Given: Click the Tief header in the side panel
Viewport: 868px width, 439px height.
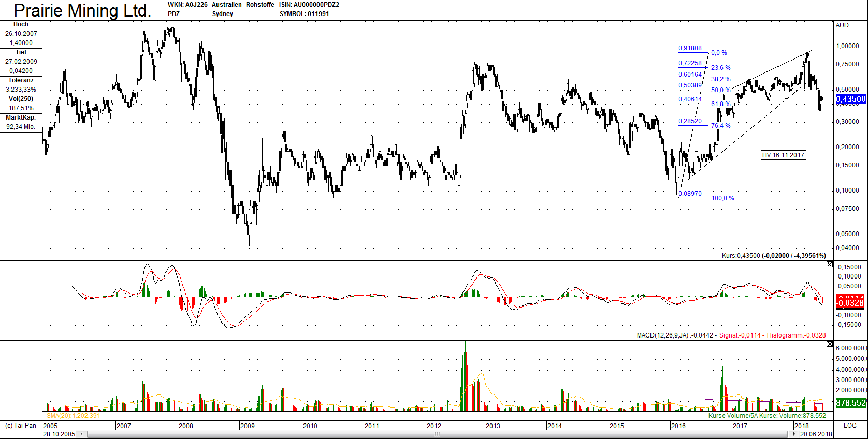Looking at the screenshot, I should pyautogui.click(x=21, y=52).
